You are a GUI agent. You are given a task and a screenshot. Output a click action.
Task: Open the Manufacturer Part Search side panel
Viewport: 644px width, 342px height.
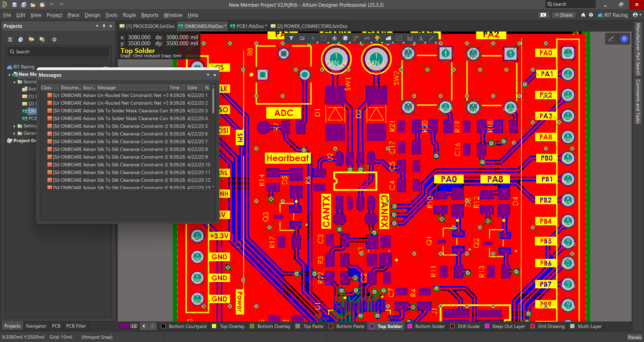pyautogui.click(x=638, y=50)
